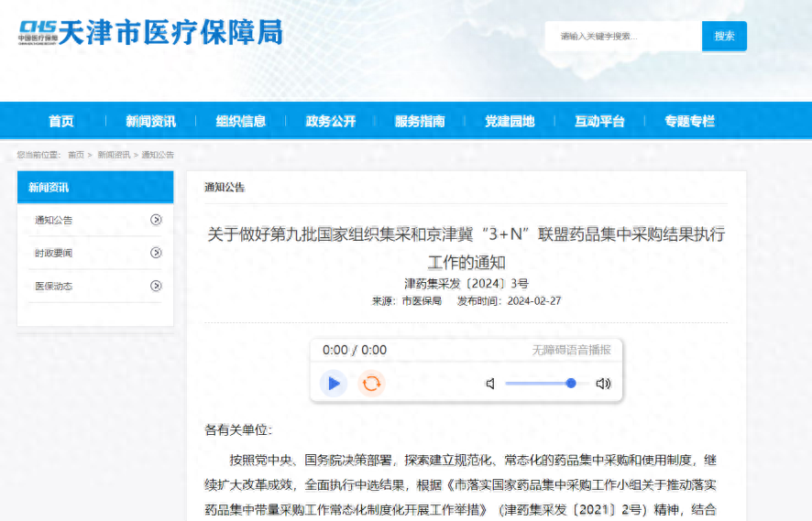The image size is (812, 521).
Task: Open 服务指南 navigation menu
Action: [420, 121]
